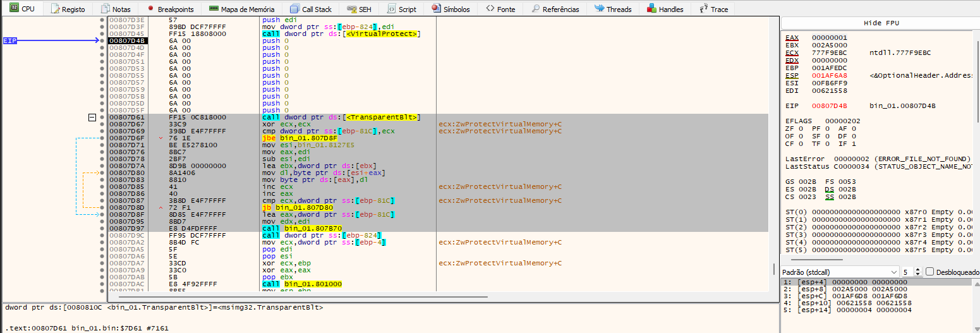
Task: Select the call VirtualProtect instruction
Action: click(x=341, y=33)
